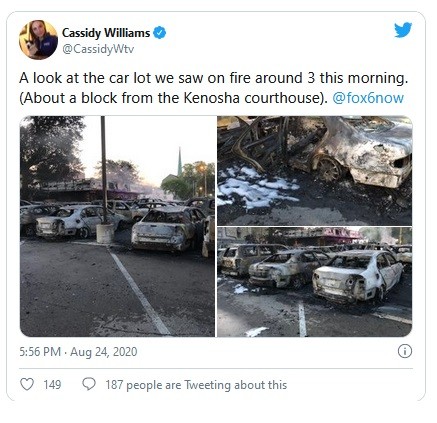Open the tweet info circle icon
The height and width of the screenshot is (423, 437).
click(405, 351)
